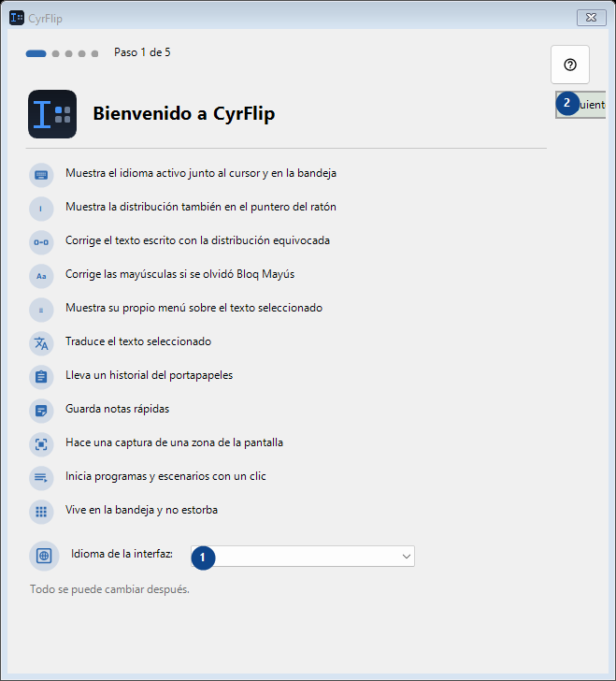This screenshot has height=681, width=616.
Task: Close the CyrFlip window
Action: coord(592,18)
